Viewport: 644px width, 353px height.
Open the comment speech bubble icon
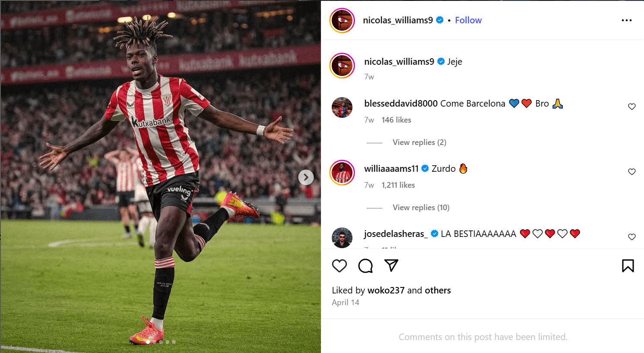[x=365, y=266]
